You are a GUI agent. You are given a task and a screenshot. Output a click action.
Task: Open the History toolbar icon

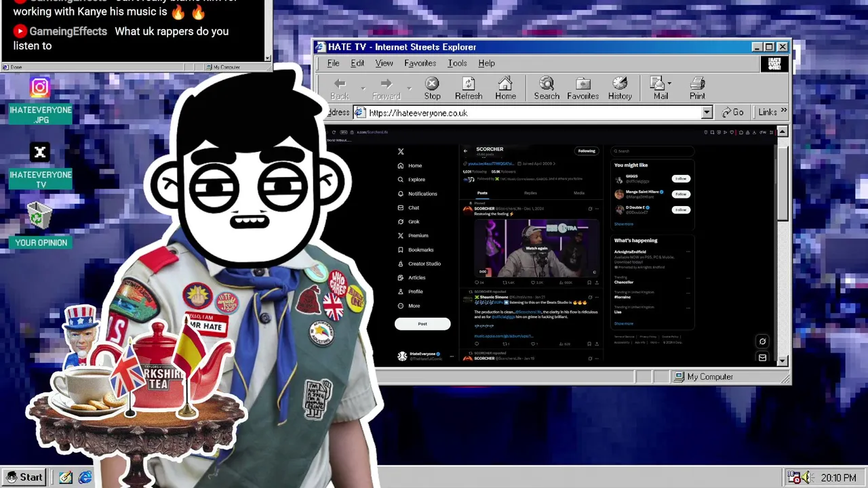[x=620, y=83]
